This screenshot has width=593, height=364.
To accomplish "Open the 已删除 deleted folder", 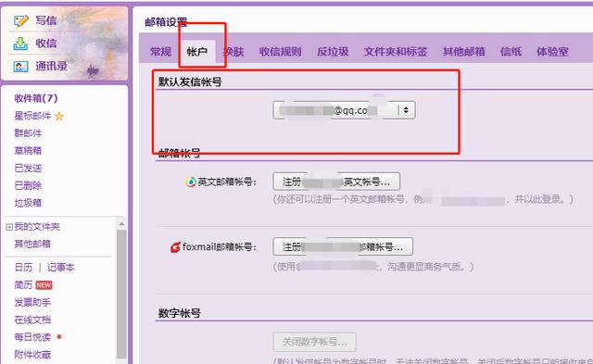I will [x=28, y=185].
